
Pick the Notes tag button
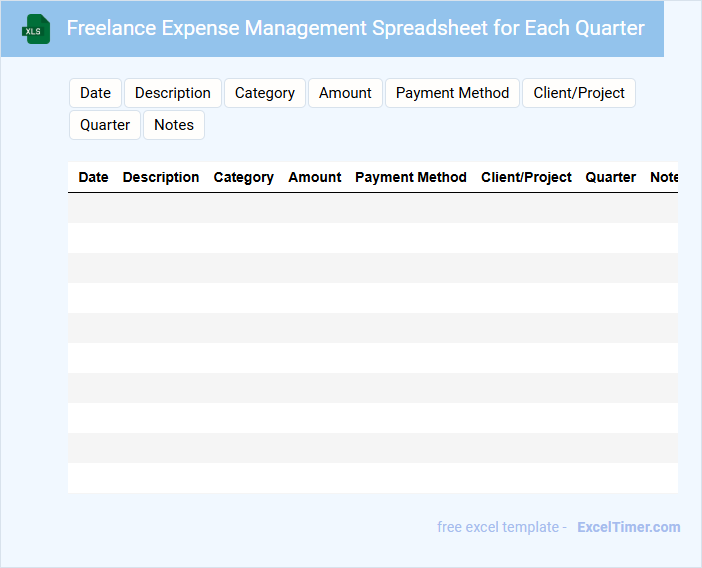(174, 125)
